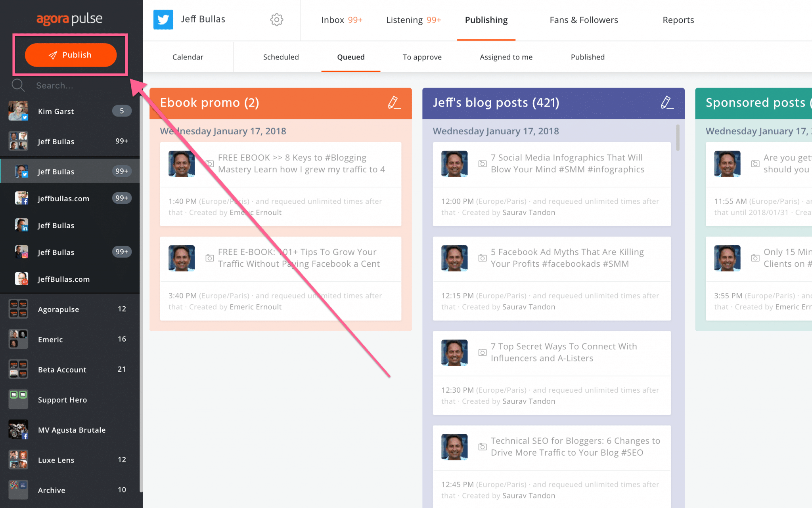Image resolution: width=812 pixels, height=508 pixels.
Task: View Published posts
Action: (x=588, y=57)
